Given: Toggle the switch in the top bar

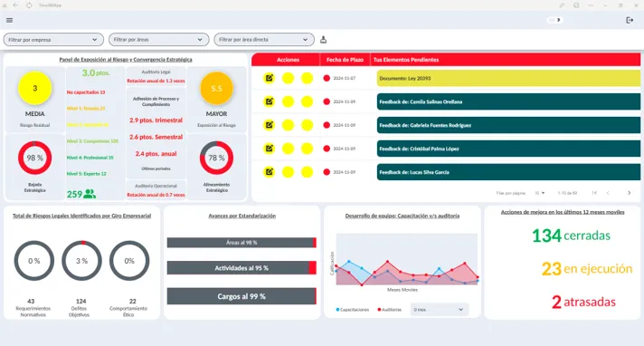Looking at the screenshot, I should [x=554, y=20].
